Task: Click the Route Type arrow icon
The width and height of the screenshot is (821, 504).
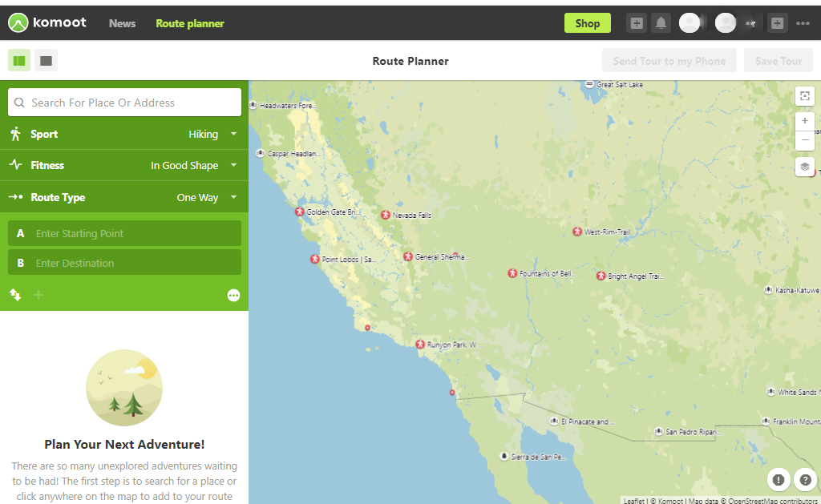Action: click(x=16, y=197)
